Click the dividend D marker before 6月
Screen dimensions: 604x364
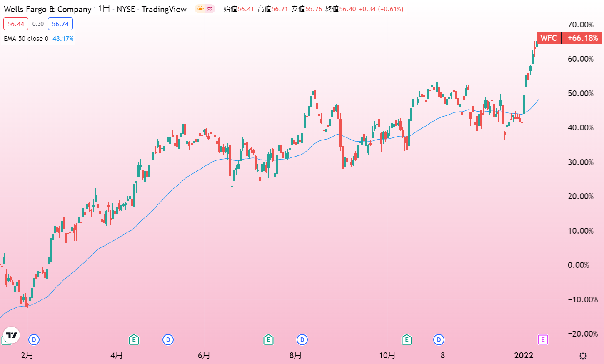tap(168, 340)
